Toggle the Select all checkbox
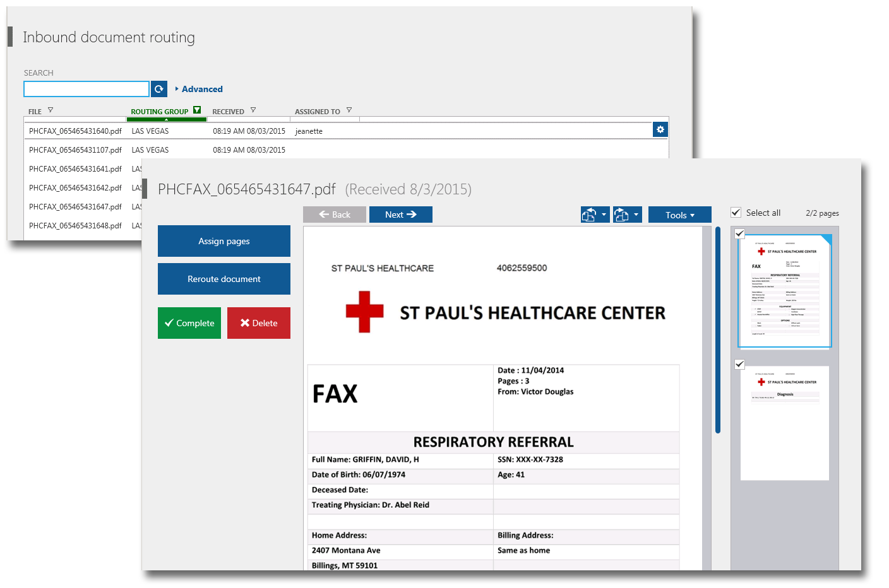889x588 pixels. coord(736,213)
